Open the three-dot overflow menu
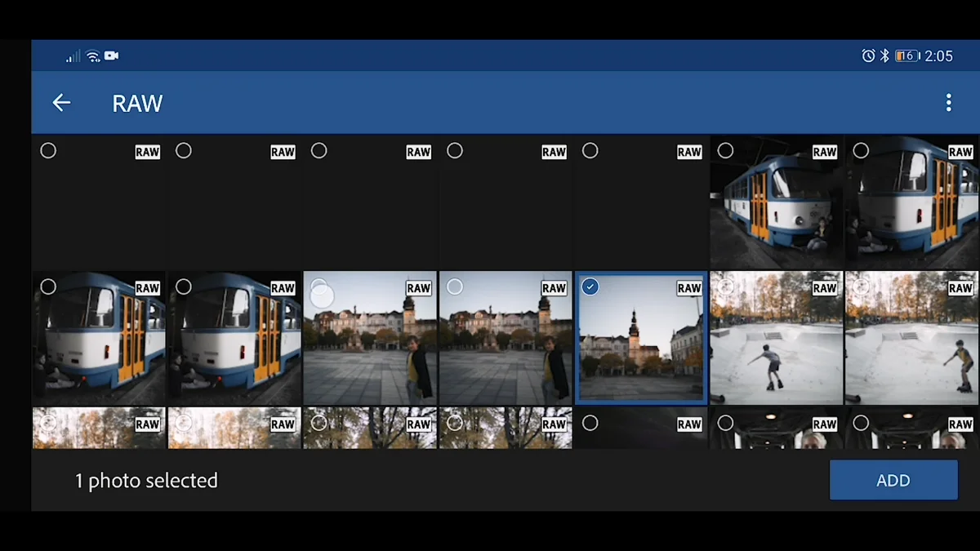The width and height of the screenshot is (980, 551). 948,102
